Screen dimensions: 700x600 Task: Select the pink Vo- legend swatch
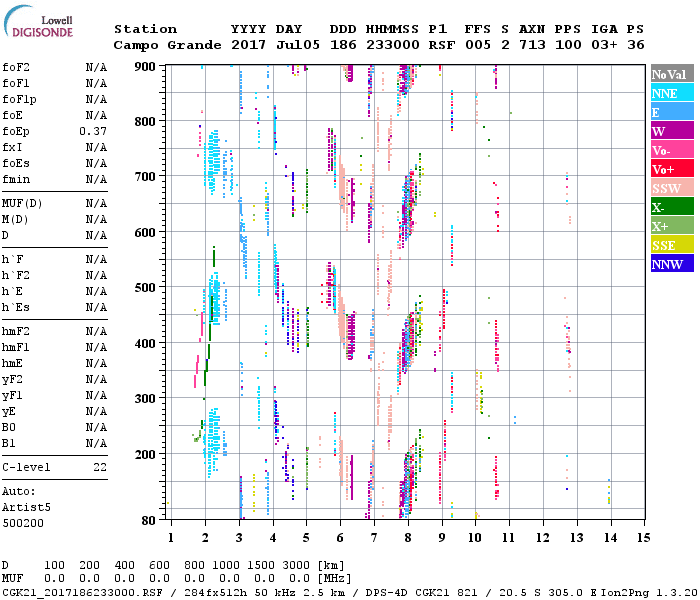(671, 150)
